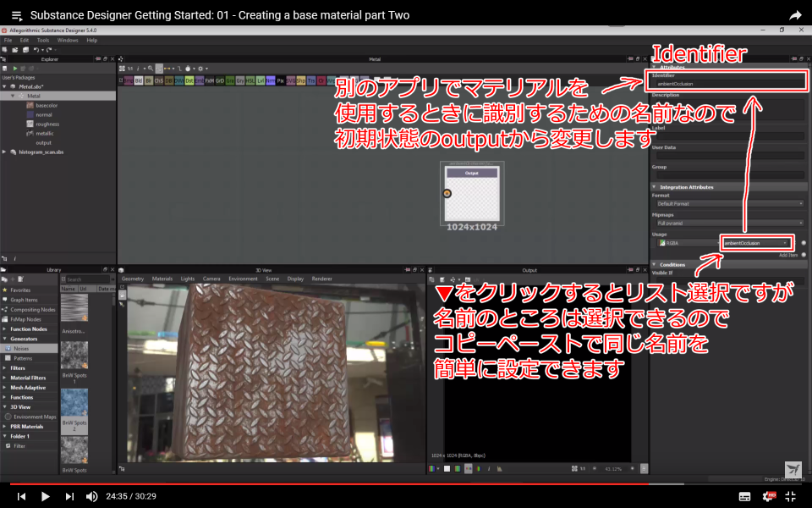Add an SVG node
This screenshot has height=508, width=812.
click(290, 81)
